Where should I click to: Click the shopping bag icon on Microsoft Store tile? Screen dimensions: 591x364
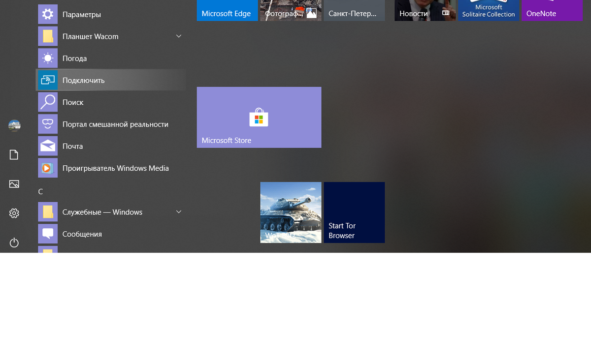pos(259,118)
